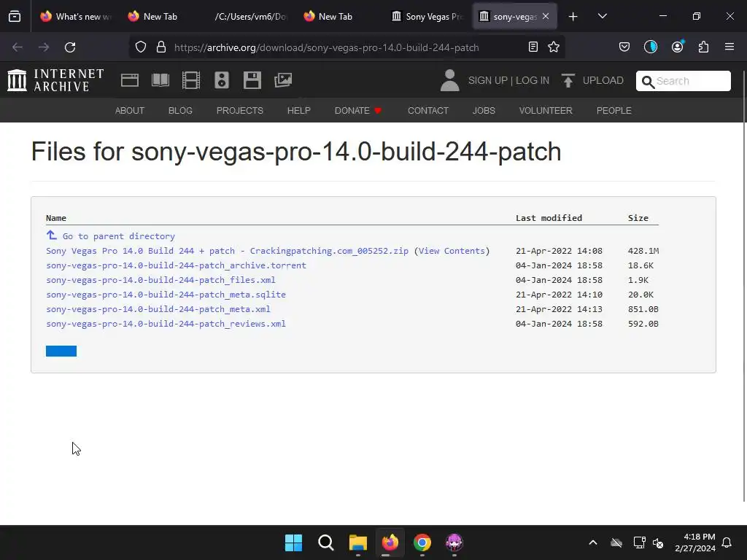Reload the current page
Image resolution: width=747 pixels, height=560 pixels.
70,47
